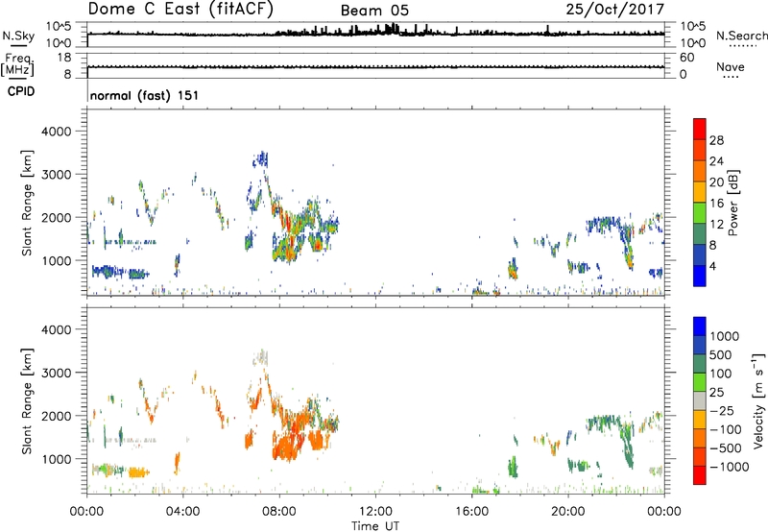768x532 pixels.
Task: Click the red bottom of the velocity colorbar
Action: coord(700,474)
